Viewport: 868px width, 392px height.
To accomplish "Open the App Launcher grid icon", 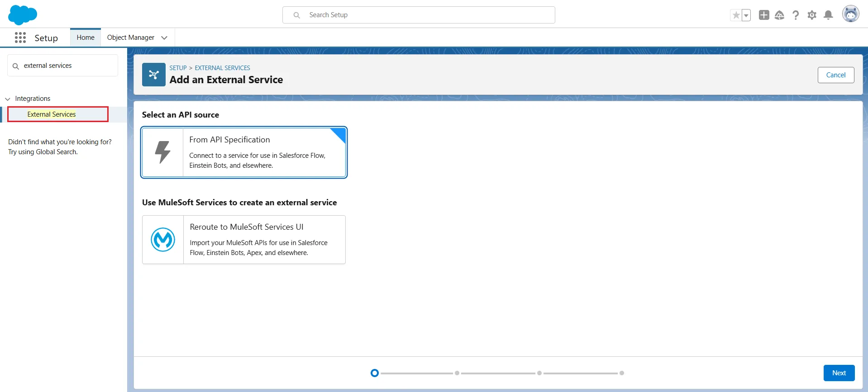I will [x=20, y=38].
